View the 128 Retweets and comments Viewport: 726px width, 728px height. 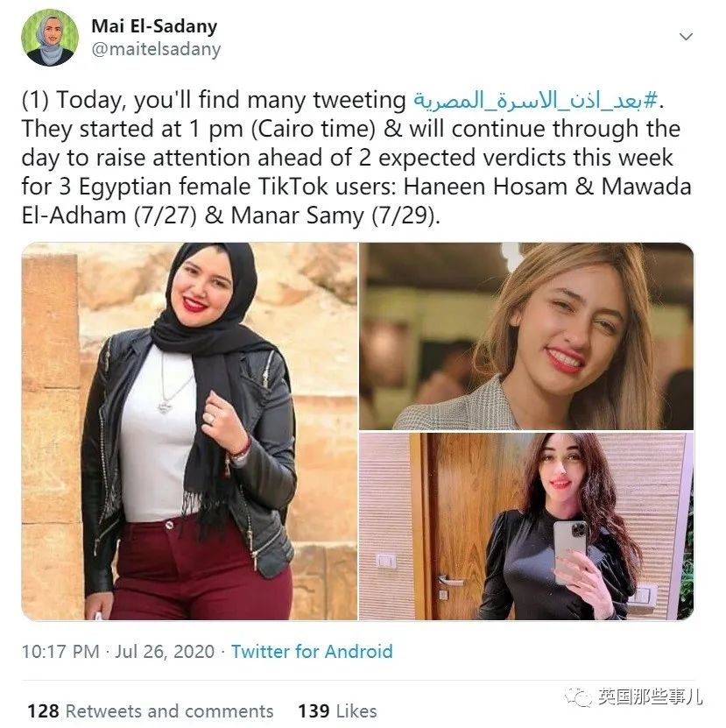point(151,710)
